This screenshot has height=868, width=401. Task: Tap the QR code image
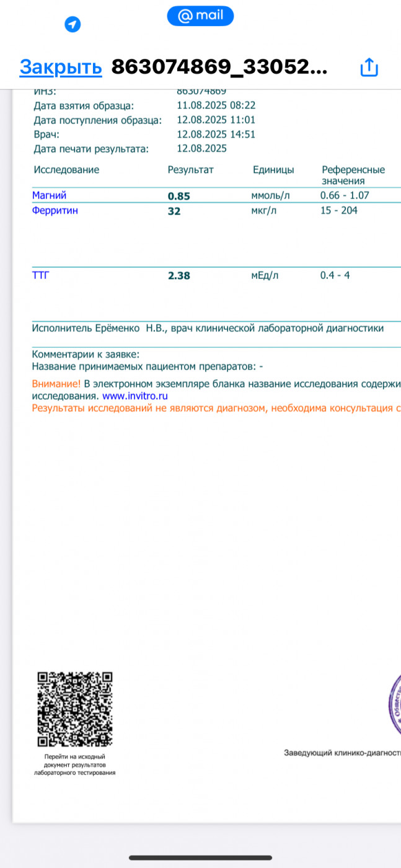(x=75, y=710)
